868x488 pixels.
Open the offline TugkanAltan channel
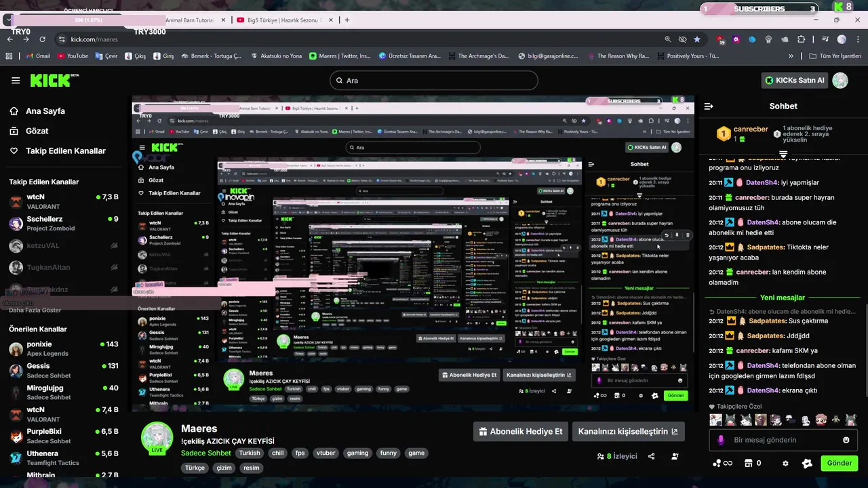click(x=64, y=267)
